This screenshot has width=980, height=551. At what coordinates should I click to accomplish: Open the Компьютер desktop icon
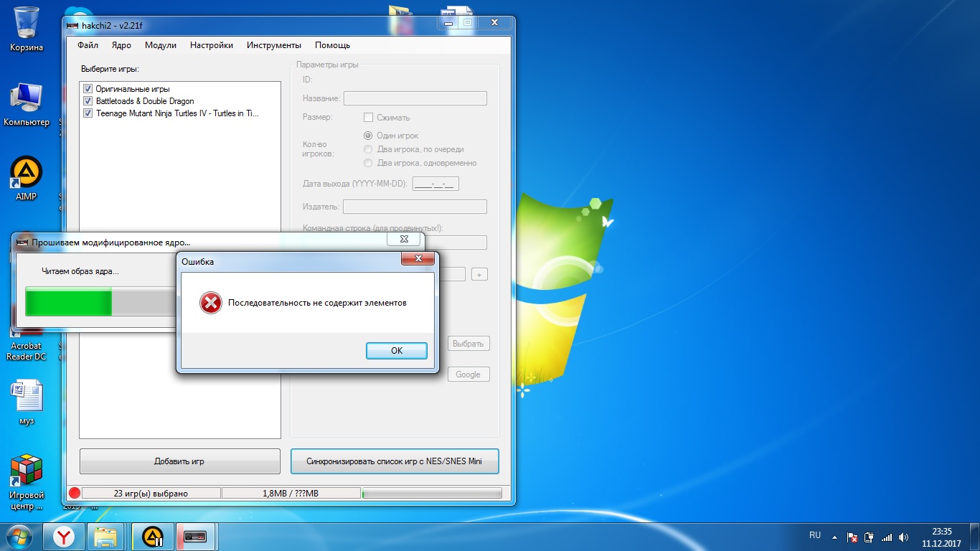click(x=27, y=105)
